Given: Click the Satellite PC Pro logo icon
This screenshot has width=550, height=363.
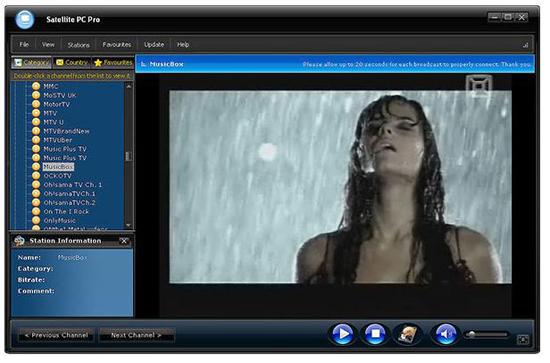Looking at the screenshot, I should point(25,19).
